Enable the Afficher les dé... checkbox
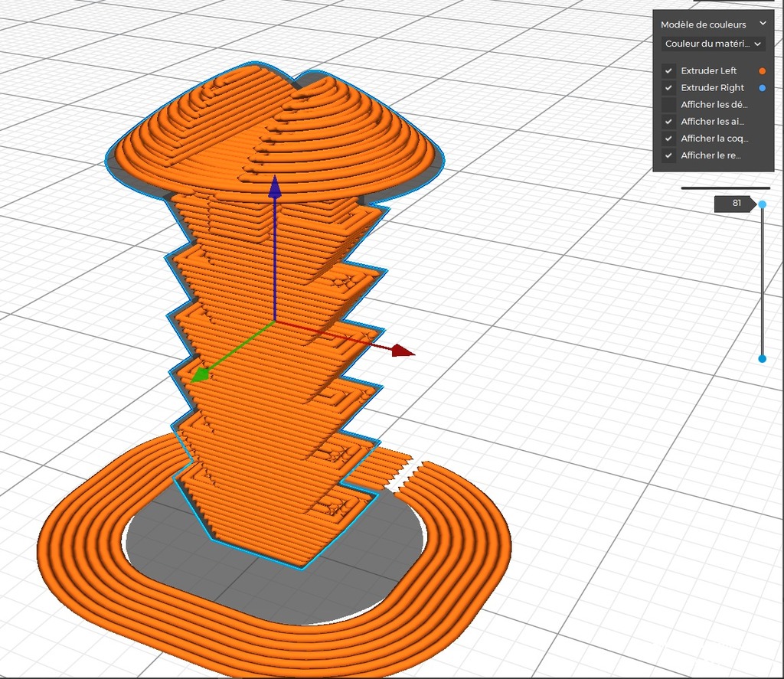 pos(669,105)
